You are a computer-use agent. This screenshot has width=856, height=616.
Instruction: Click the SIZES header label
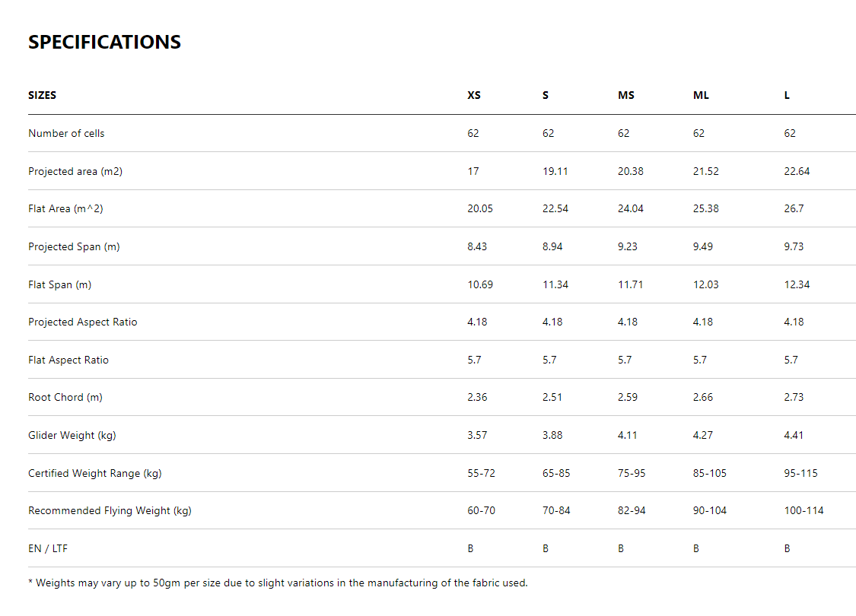tap(42, 96)
